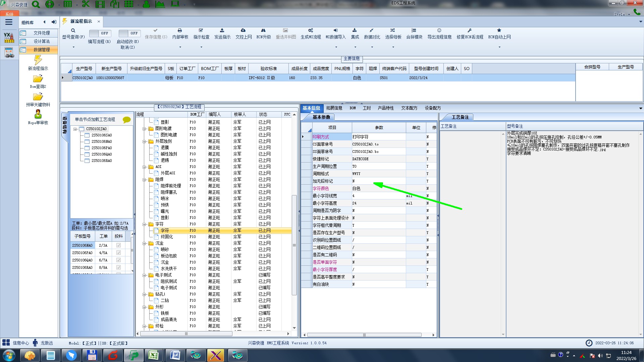This screenshot has height=362, width=644.
Task: Click 生成MI流程 gear icon
Action: (x=311, y=31)
